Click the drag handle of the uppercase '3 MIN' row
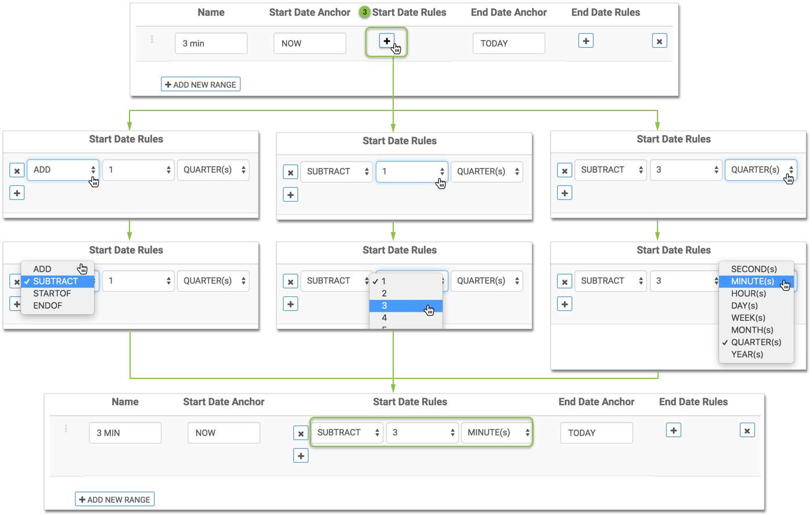Image resolution: width=812 pixels, height=515 pixels. click(x=66, y=428)
